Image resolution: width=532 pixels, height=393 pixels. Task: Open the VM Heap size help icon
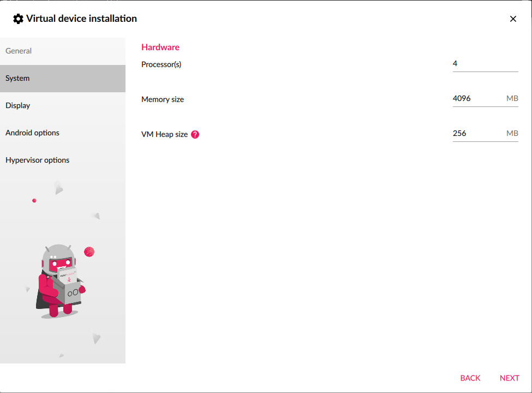point(195,134)
